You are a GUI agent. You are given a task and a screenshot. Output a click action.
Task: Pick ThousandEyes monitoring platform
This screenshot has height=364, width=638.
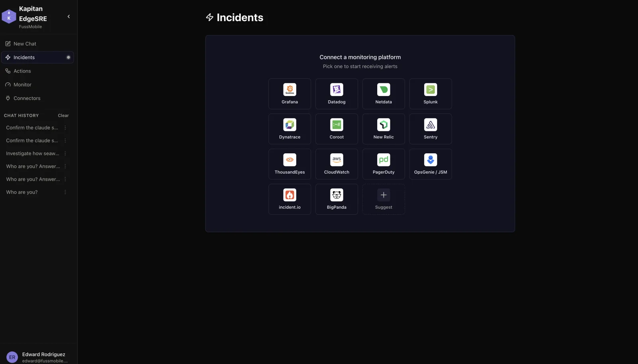tap(289, 164)
